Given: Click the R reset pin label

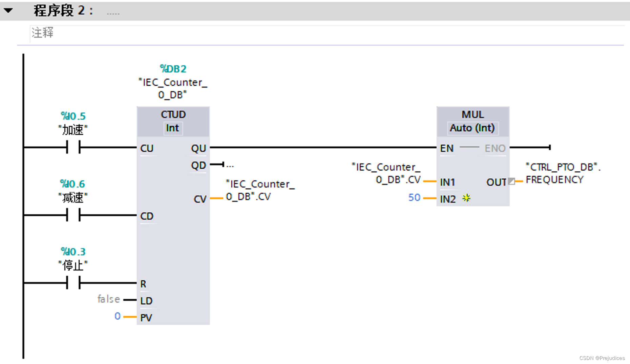Looking at the screenshot, I should [143, 284].
